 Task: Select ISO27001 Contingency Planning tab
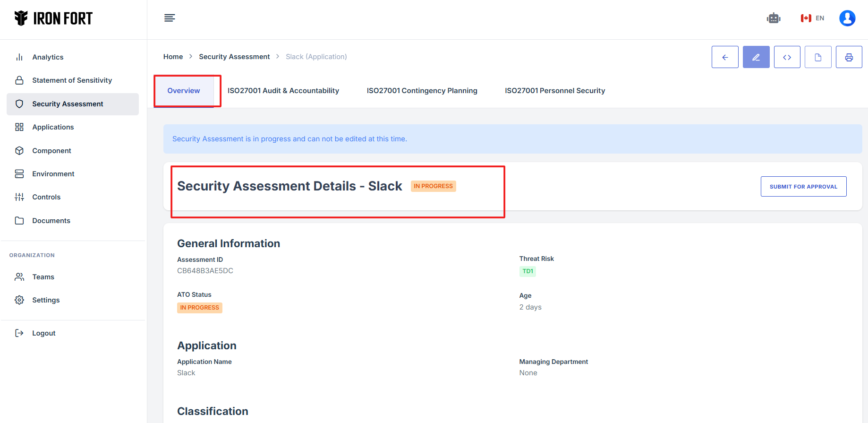(422, 91)
